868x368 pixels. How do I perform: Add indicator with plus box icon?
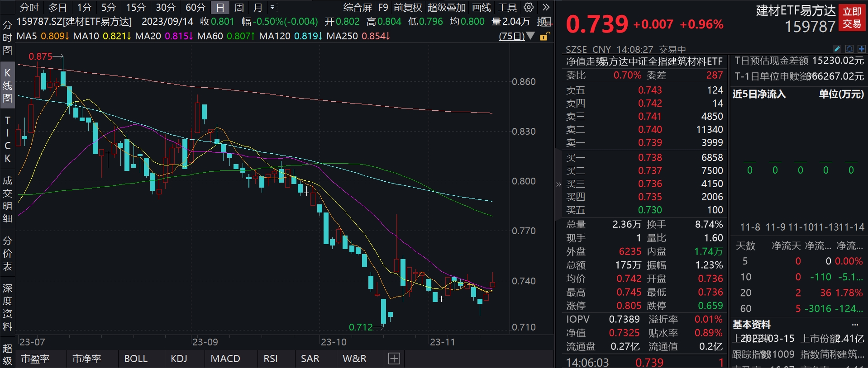click(394, 359)
